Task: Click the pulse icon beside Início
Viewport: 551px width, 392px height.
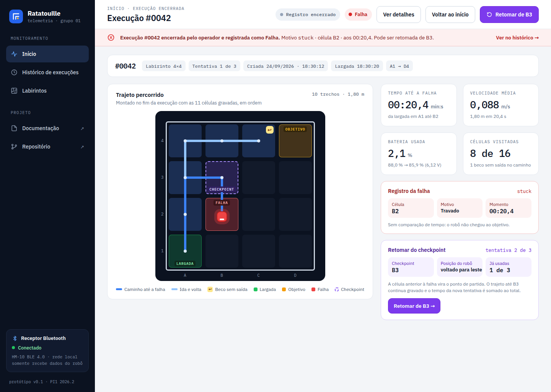Action: (x=14, y=54)
